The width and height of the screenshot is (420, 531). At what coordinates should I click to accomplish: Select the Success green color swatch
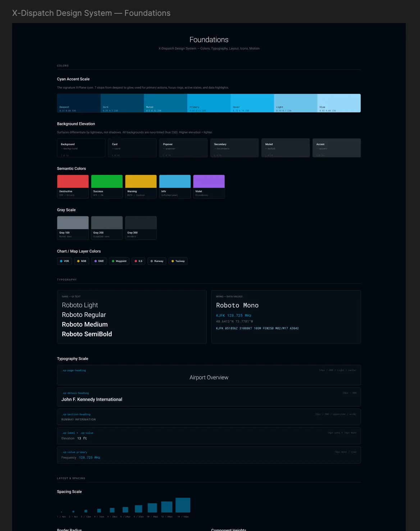(107, 181)
